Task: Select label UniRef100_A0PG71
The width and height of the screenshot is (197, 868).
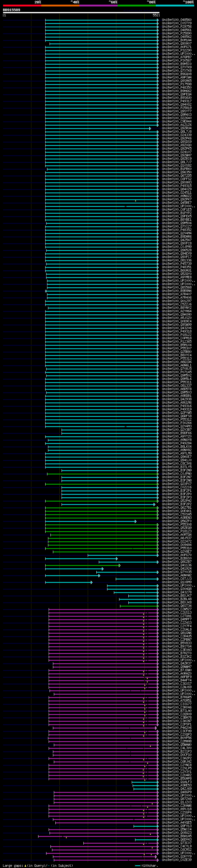Action: [x=177, y=47]
